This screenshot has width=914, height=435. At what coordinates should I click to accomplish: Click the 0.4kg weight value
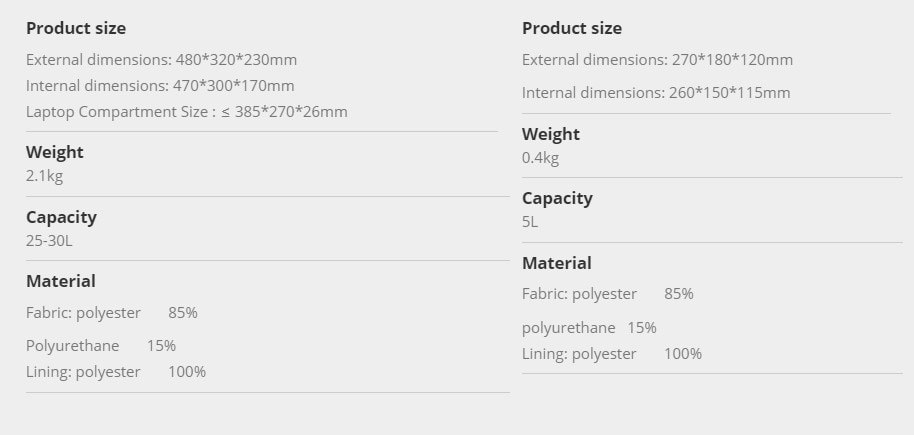[x=540, y=158]
